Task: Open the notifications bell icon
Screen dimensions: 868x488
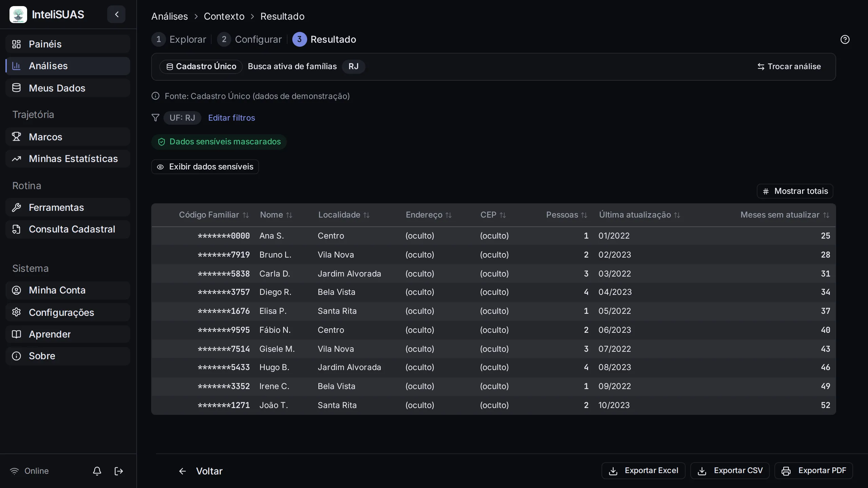Action: pos(97,471)
